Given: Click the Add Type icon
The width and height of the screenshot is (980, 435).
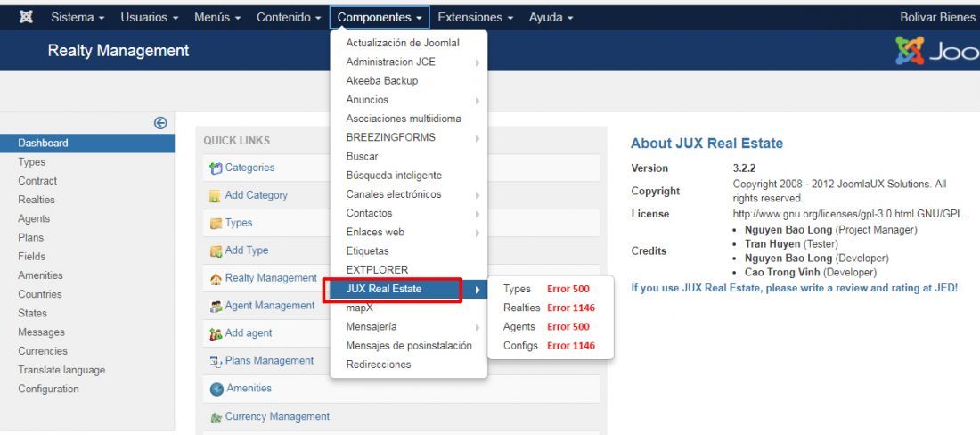Looking at the screenshot, I should (216, 250).
